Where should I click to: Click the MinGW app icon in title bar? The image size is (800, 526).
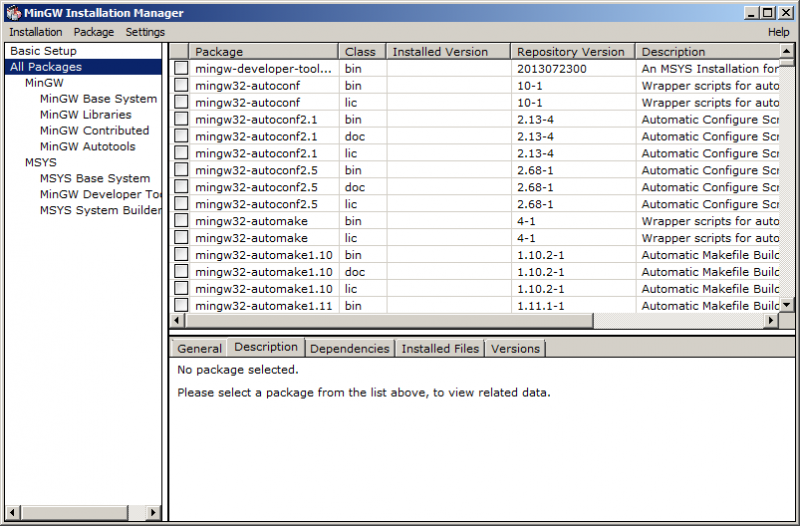14,13
